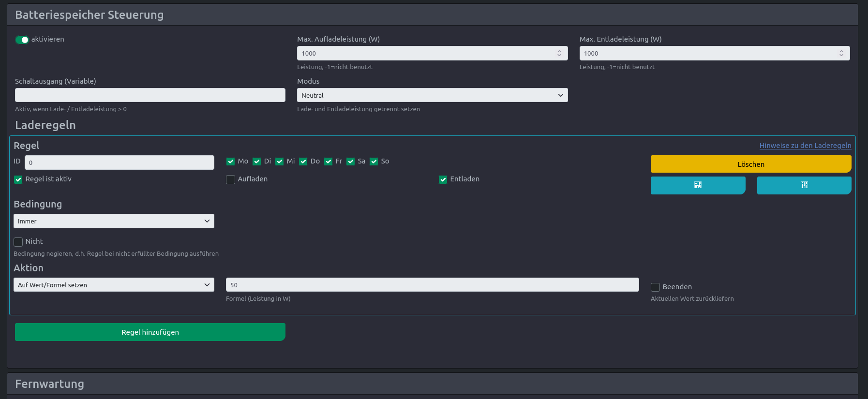Click the Formel field containing 50

click(x=432, y=285)
